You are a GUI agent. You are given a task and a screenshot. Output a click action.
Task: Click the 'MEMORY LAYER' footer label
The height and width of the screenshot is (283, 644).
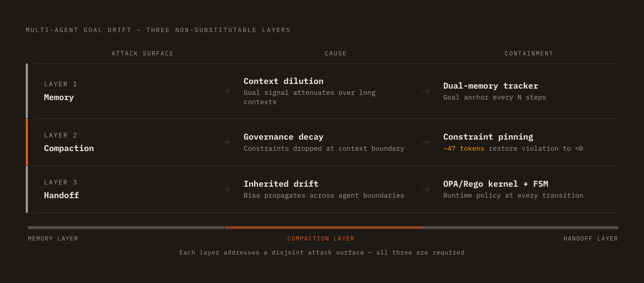coord(53,239)
